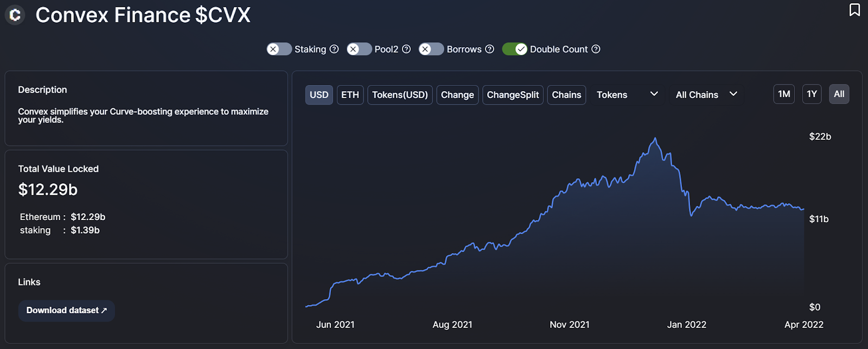Click the Apr 2022 axis label
This screenshot has width=868, height=349.
pyautogui.click(x=804, y=325)
